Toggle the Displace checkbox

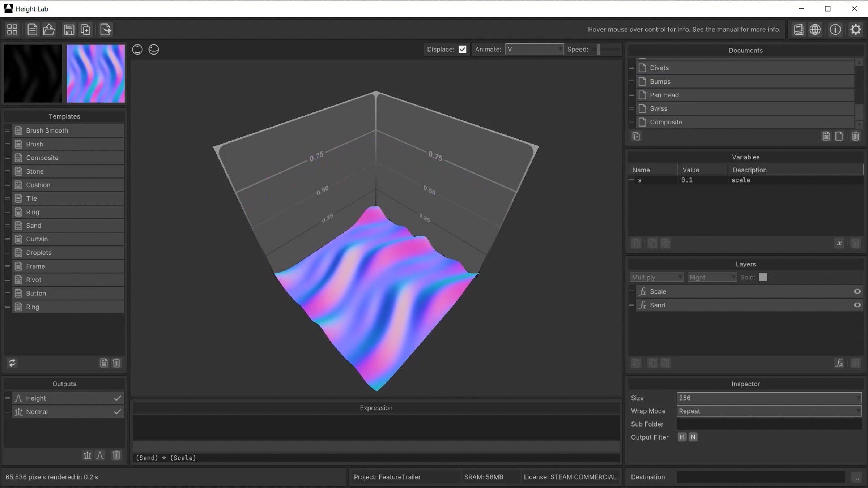(x=462, y=50)
